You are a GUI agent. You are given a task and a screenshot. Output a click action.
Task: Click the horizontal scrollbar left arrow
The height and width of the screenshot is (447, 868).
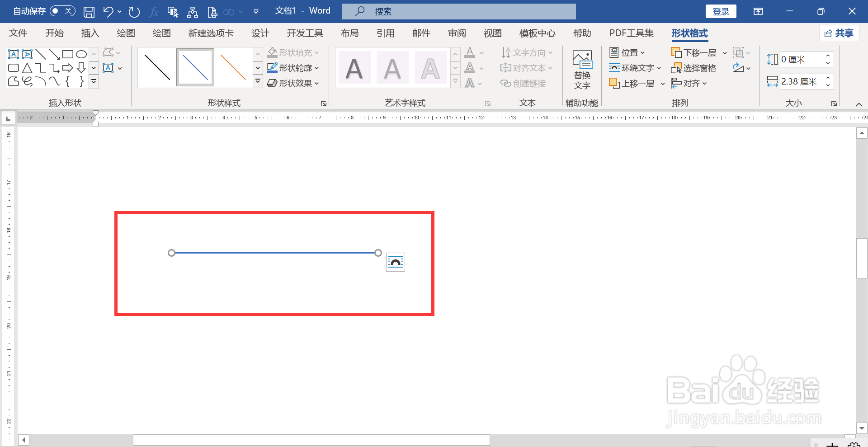tap(24, 440)
